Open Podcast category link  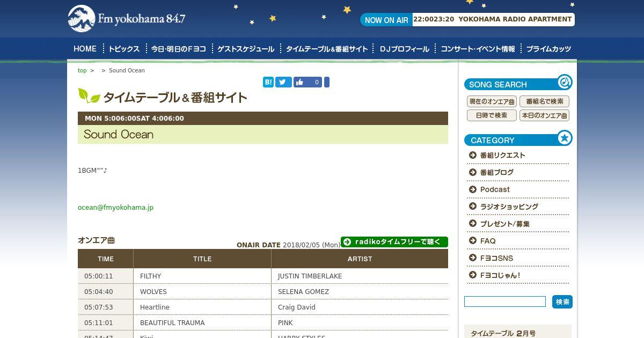(x=495, y=189)
